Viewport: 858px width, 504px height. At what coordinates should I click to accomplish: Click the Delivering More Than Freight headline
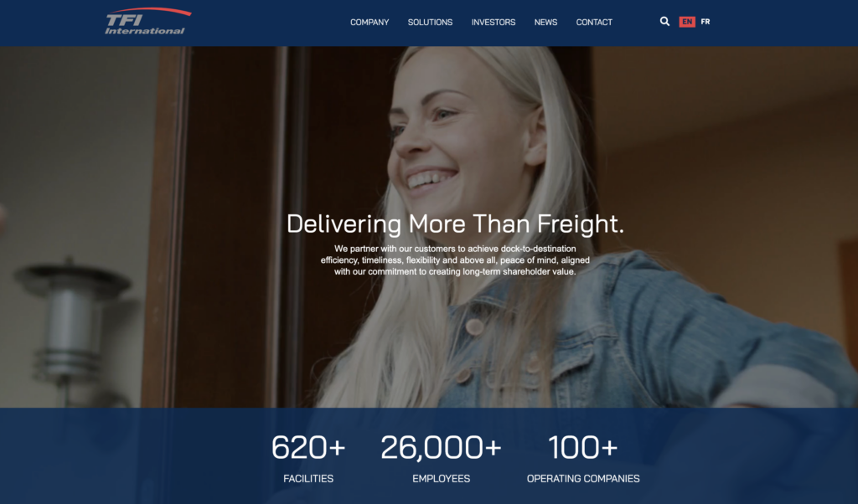coord(455,224)
